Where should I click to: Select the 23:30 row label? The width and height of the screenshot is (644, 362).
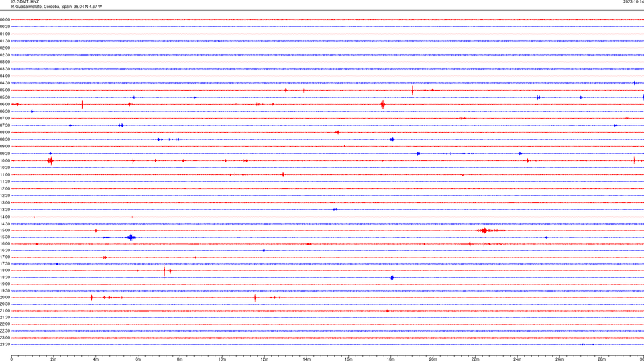pyautogui.click(x=5, y=345)
